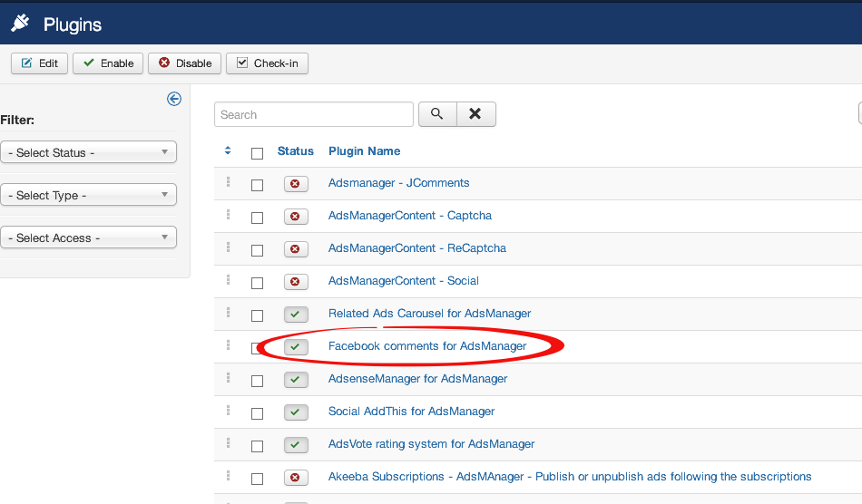
Task: Open the Select Status filter dropdown
Action: click(89, 152)
